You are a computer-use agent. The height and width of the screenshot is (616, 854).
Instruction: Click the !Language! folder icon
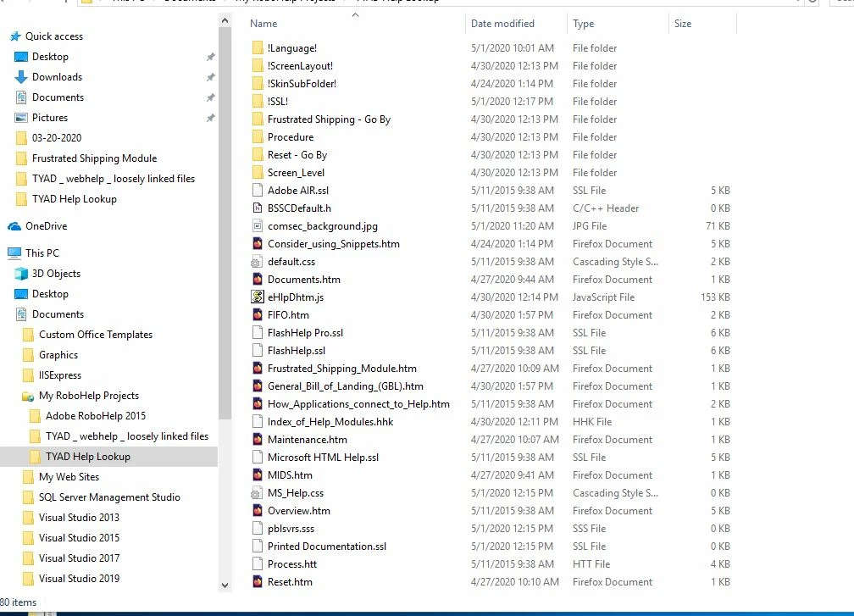(258, 48)
